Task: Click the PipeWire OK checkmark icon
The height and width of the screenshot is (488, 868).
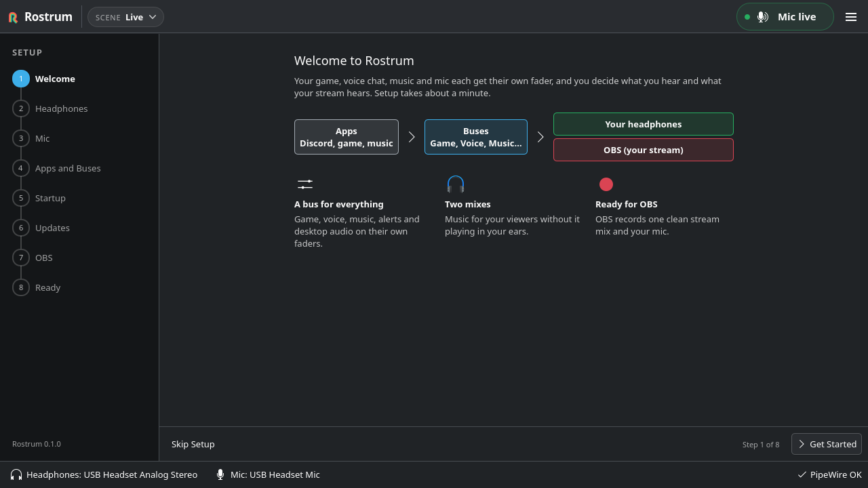Action: coord(802,474)
